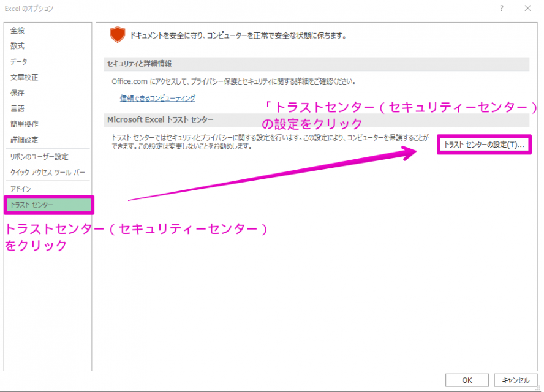Click the Office.com にアクセスして description text
This screenshot has width=544, height=392.
[233, 81]
